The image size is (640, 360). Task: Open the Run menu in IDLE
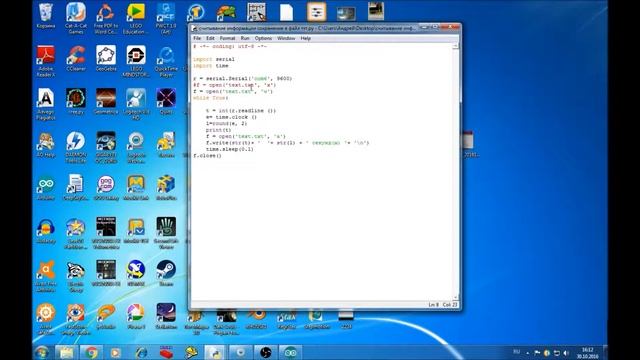tap(245, 38)
